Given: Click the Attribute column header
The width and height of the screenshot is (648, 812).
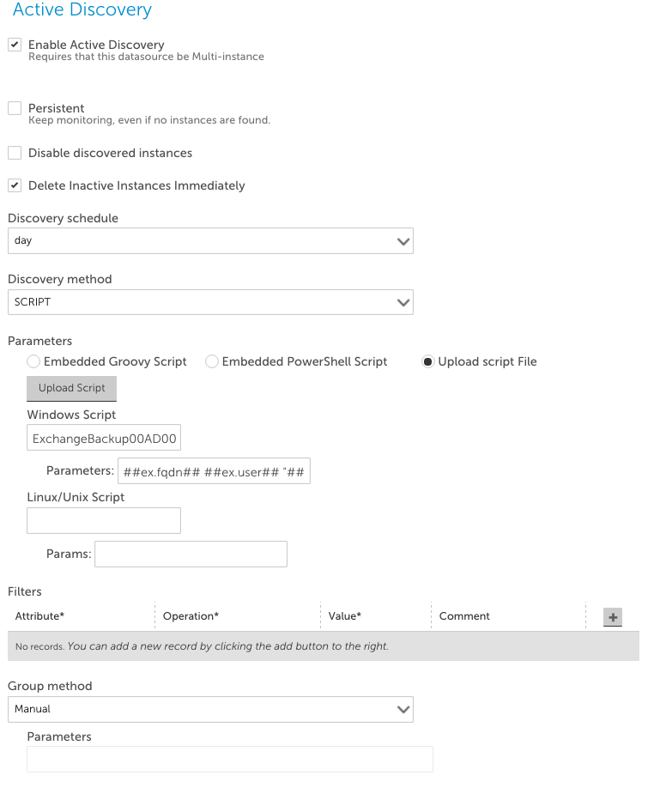Looking at the screenshot, I should (x=39, y=616).
